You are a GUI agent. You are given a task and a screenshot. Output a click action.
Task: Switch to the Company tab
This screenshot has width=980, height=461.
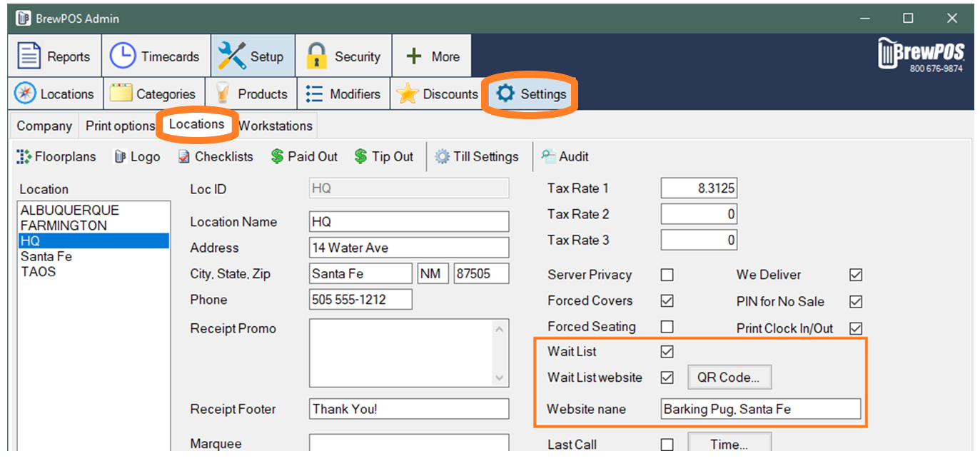[x=44, y=126]
